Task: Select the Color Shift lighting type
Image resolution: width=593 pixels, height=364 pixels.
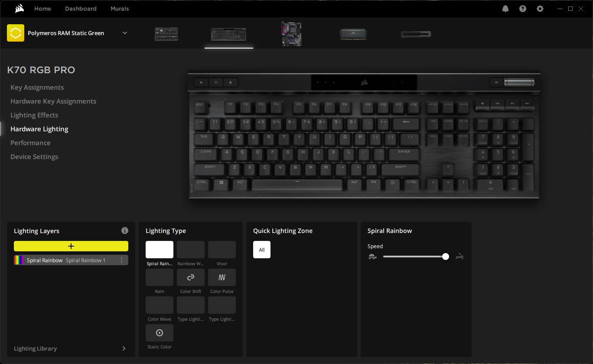Action: pos(191,277)
